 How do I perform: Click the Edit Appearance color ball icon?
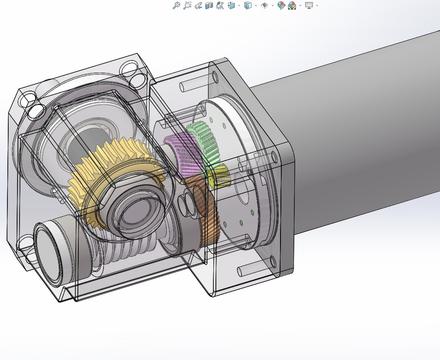point(281,5)
